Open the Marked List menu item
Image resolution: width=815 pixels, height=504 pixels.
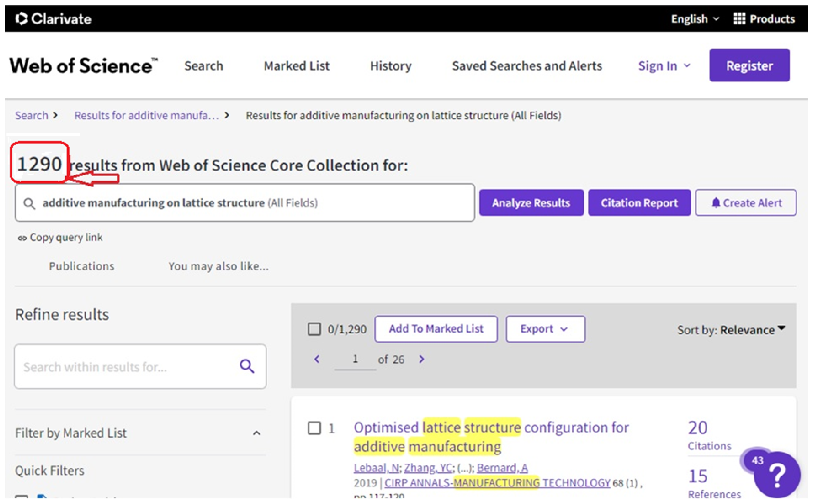pyautogui.click(x=296, y=66)
